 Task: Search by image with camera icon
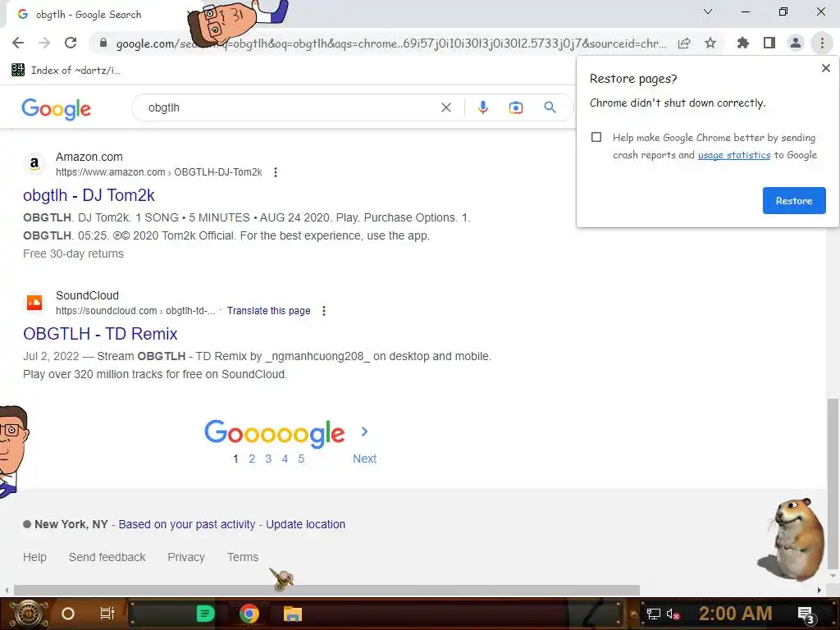click(x=515, y=107)
